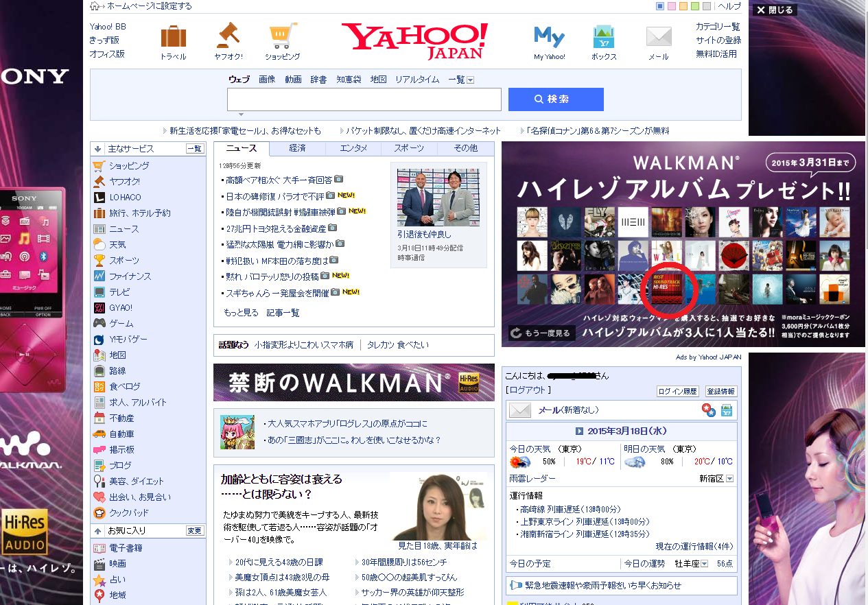Screen dimensions: 868x605
Task: Click into the web search input field
Action: (364, 99)
